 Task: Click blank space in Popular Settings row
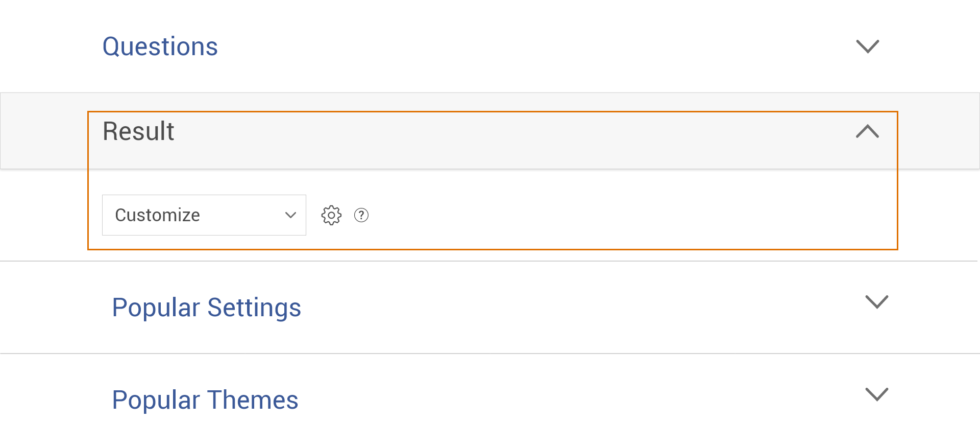click(561, 308)
